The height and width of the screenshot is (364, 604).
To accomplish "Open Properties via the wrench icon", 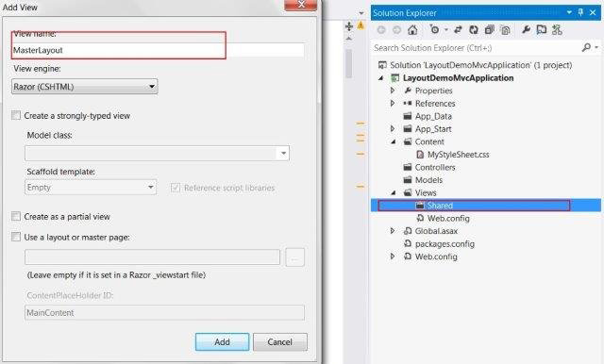I will 526,29.
